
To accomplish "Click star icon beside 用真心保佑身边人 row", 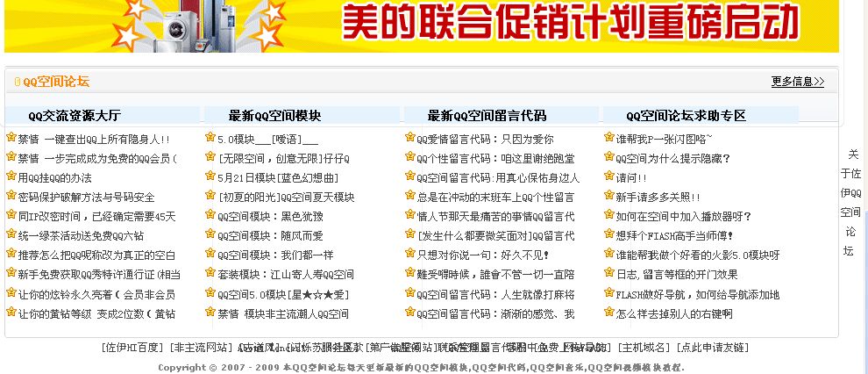I will (x=410, y=176).
